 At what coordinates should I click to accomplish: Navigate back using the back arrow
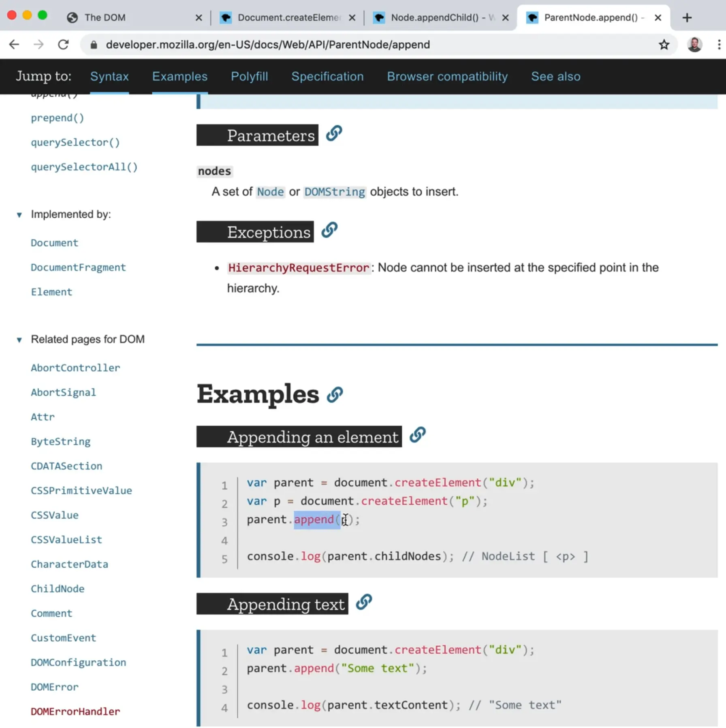pyautogui.click(x=14, y=45)
